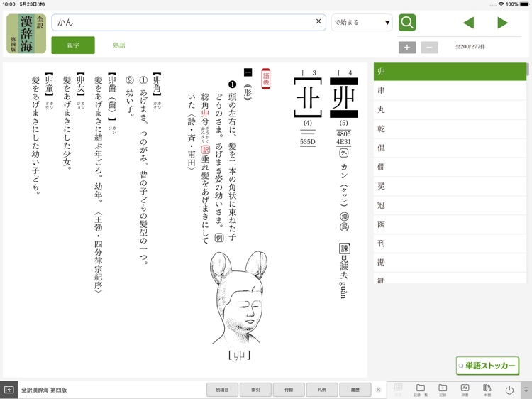Click the black minus square marker
The height and width of the screenshot is (399, 532).
[248, 72]
